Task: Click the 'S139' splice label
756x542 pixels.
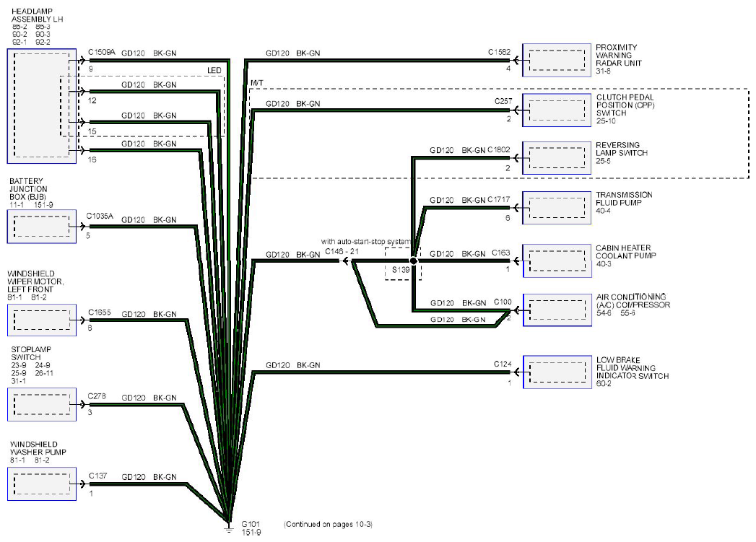Action: (401, 270)
